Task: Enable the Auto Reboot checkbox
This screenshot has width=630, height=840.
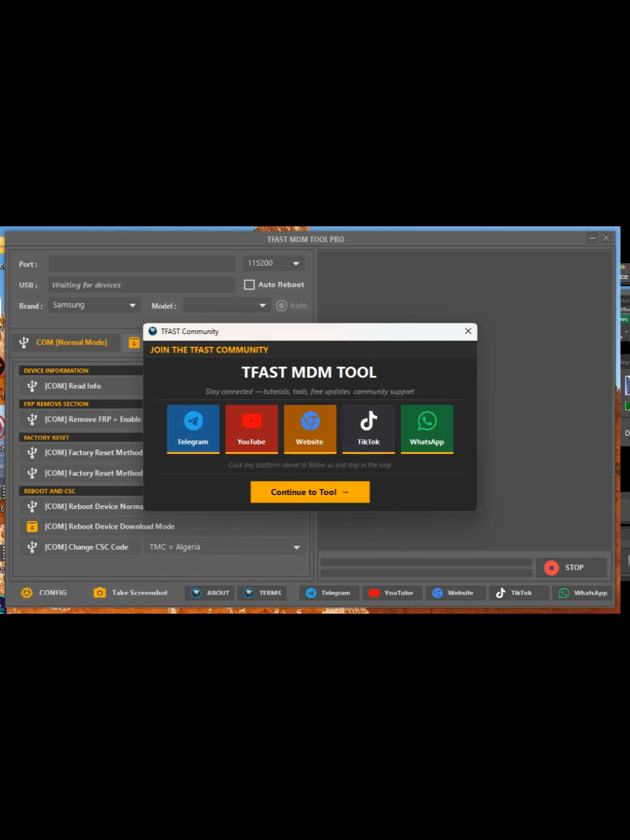Action: [249, 285]
